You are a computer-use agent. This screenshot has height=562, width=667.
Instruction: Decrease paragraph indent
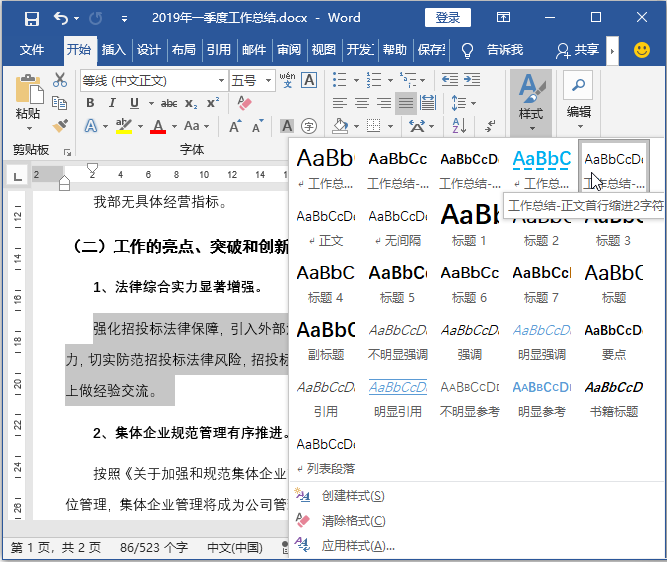tap(450, 80)
